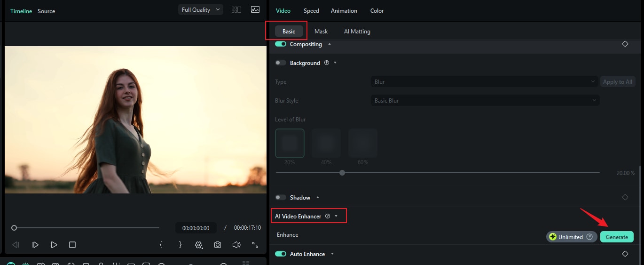Image resolution: width=644 pixels, height=265 pixels.
Task: Click the AI Video Enhancer section label
Action: point(298,217)
